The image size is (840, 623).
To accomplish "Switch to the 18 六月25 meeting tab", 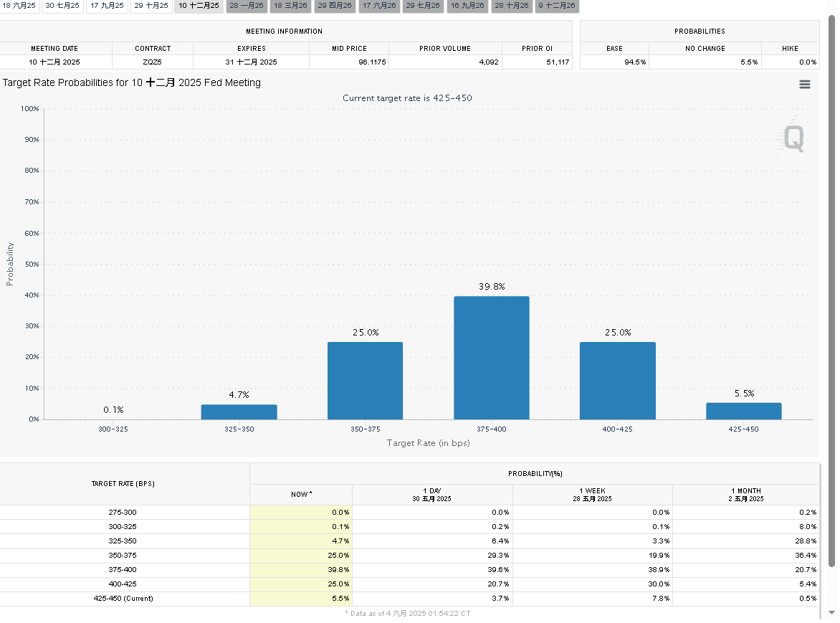I will 19,6.
